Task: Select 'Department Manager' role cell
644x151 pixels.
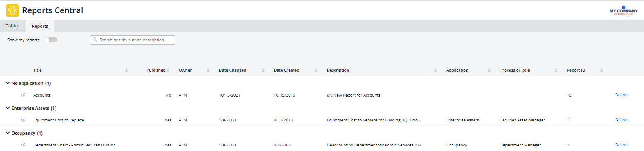Action: 520,145
